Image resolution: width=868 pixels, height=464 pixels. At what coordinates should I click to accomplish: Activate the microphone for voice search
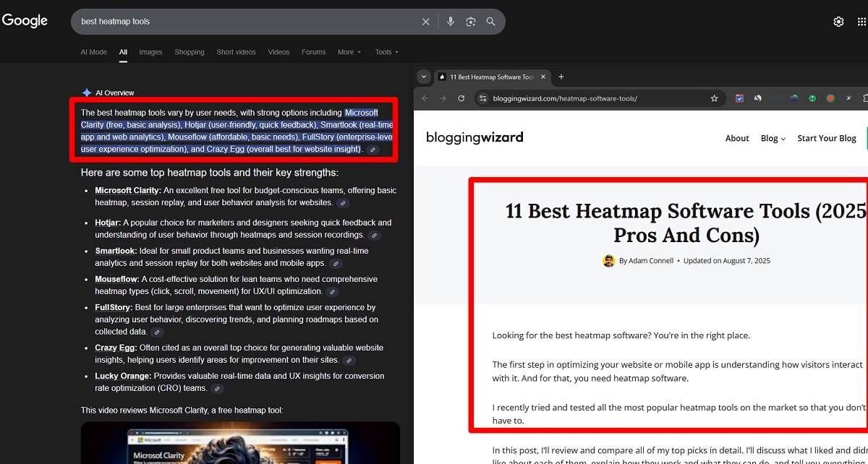coord(451,22)
